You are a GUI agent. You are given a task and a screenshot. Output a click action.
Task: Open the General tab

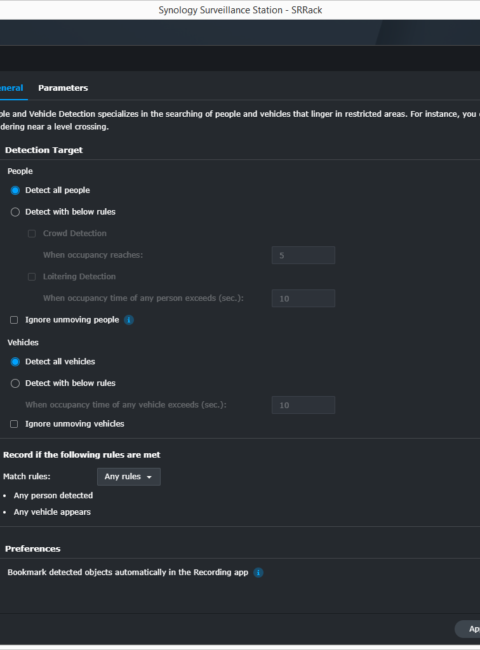click(x=12, y=88)
